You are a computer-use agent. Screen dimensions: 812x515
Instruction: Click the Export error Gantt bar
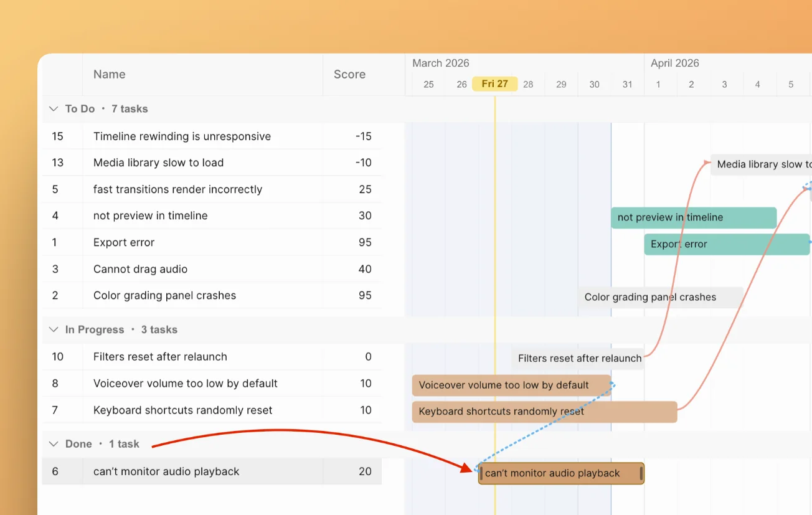coord(726,244)
